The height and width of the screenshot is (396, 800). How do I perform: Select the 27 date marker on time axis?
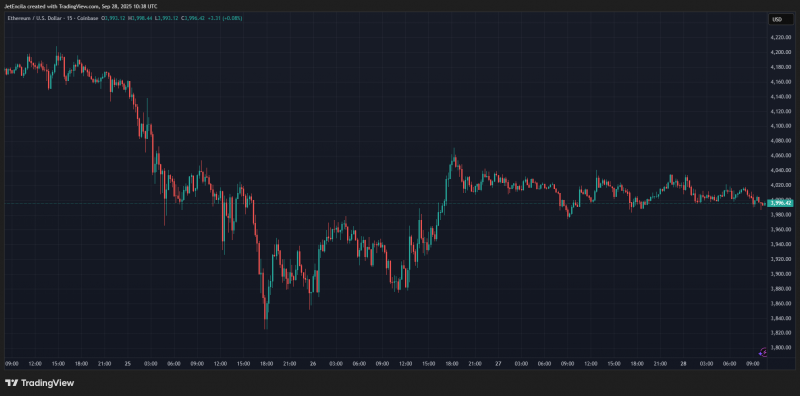[498, 364]
